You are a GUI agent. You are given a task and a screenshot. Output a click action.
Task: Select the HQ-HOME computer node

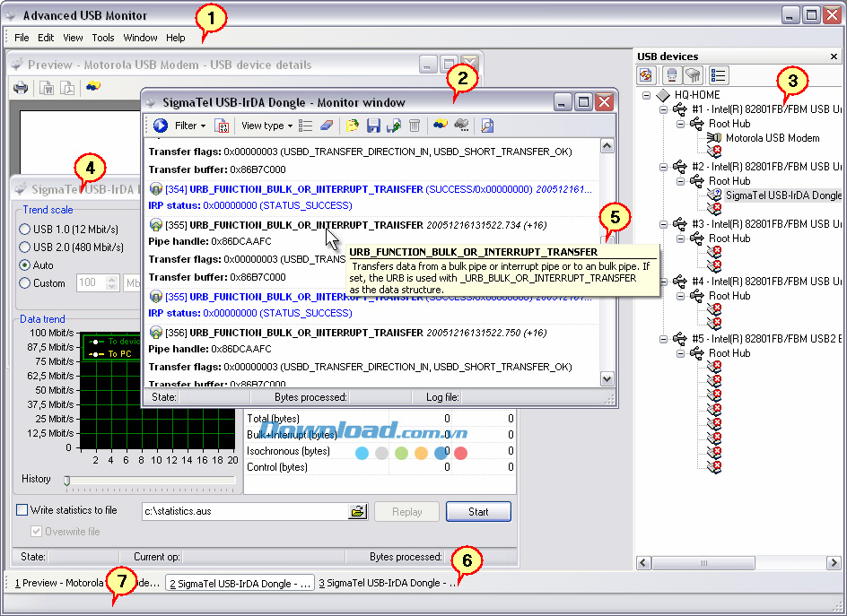pyautogui.click(x=697, y=95)
